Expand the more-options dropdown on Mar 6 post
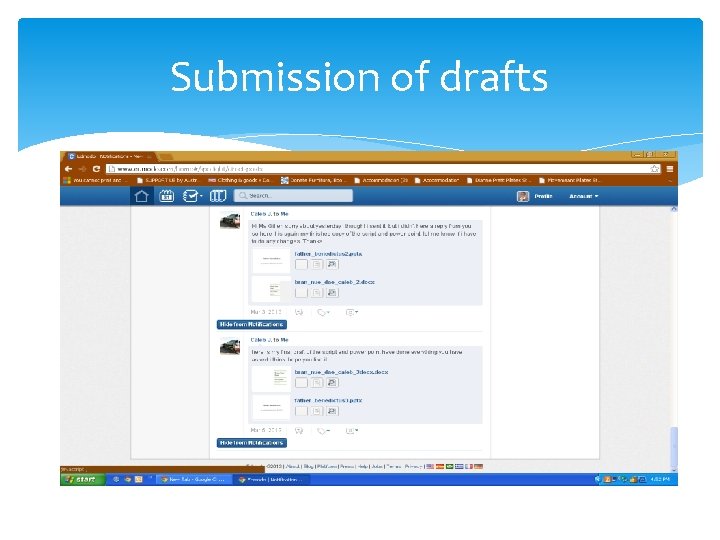 click(x=352, y=431)
